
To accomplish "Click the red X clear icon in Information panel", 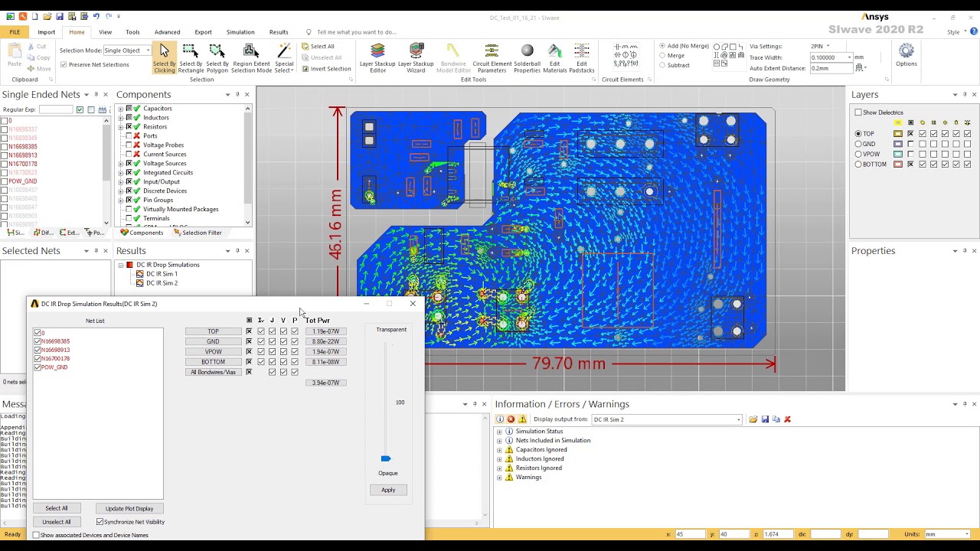I will 787,419.
